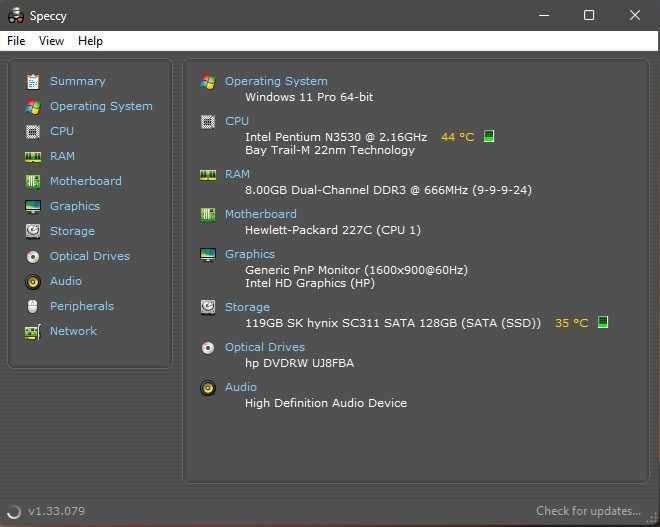Screen dimensions: 660x527
Task: Click CPU chip icon in summary panel
Action: point(208,122)
